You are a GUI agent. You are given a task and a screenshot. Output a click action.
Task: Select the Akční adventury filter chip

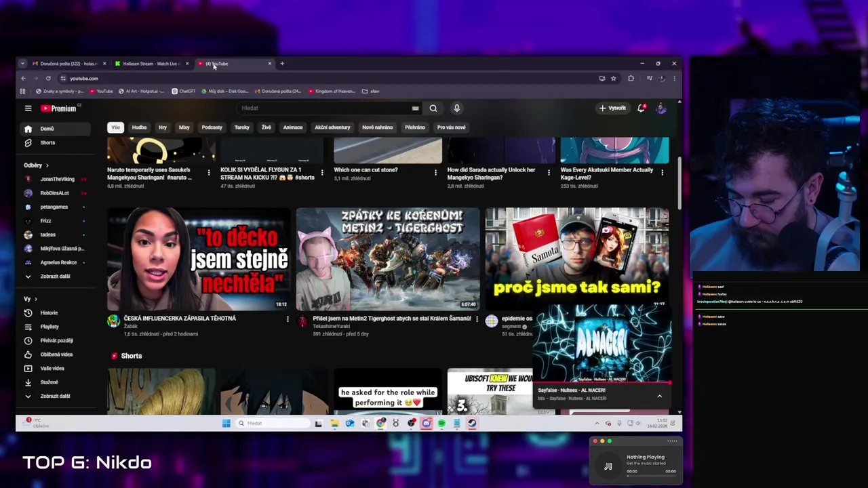coord(332,127)
